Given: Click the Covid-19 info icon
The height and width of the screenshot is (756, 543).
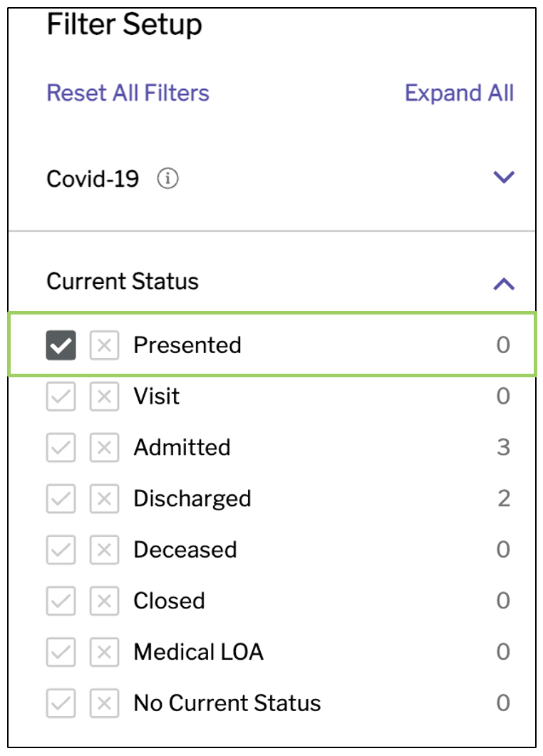Looking at the screenshot, I should [x=167, y=179].
